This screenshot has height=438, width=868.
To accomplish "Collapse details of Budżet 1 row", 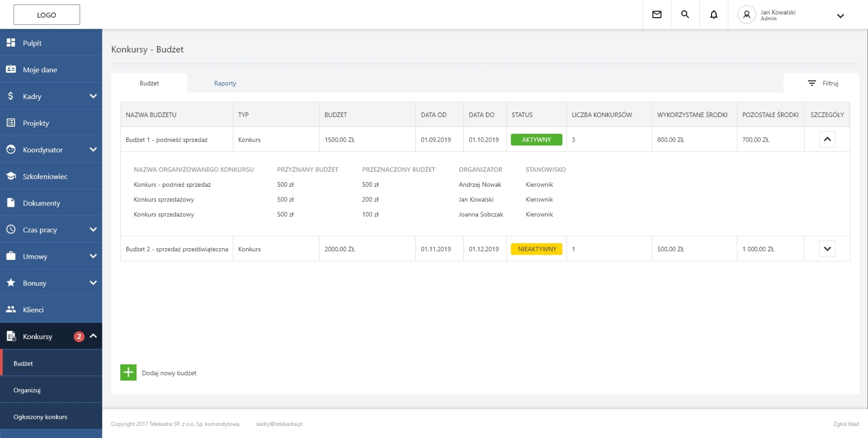I will coord(827,139).
